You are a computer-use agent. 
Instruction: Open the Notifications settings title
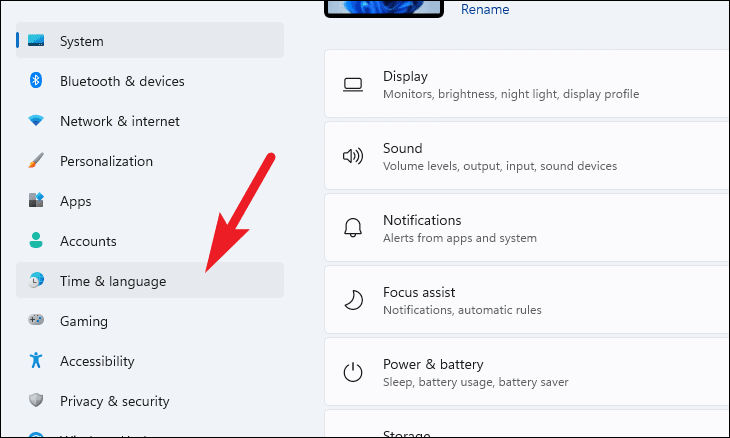pos(422,220)
